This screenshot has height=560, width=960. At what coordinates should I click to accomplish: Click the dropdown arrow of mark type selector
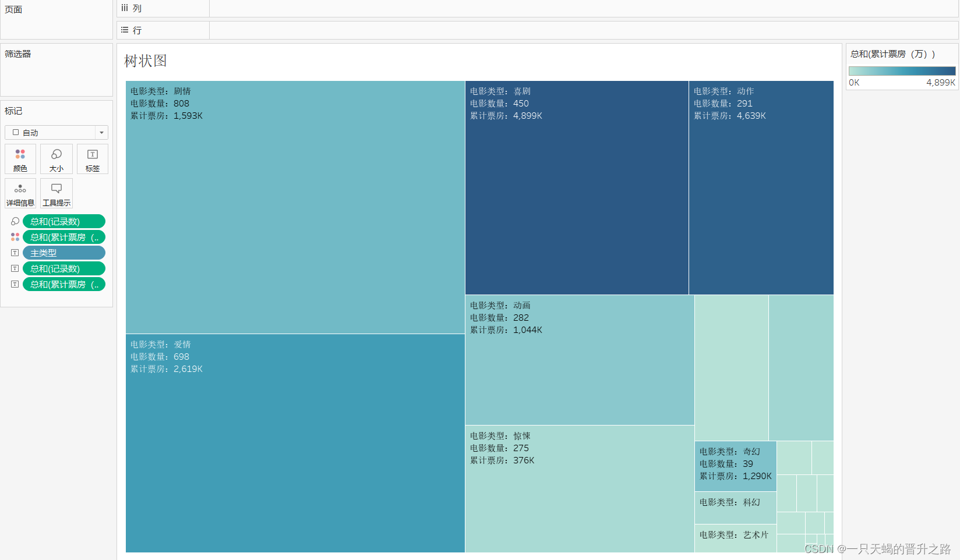(x=101, y=133)
